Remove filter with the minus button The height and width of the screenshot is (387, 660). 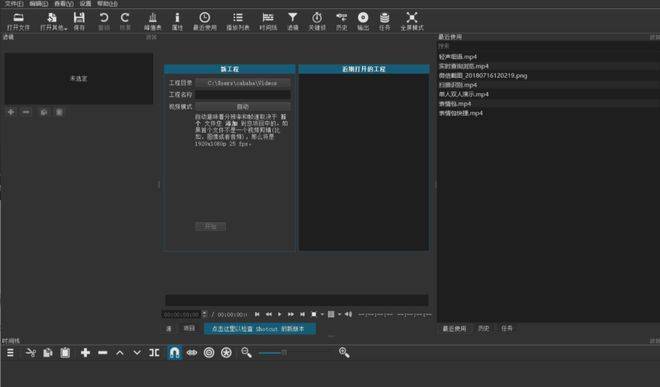click(x=26, y=112)
